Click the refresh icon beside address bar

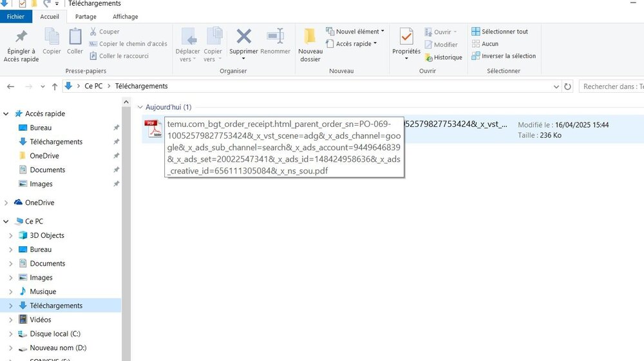[x=567, y=86]
